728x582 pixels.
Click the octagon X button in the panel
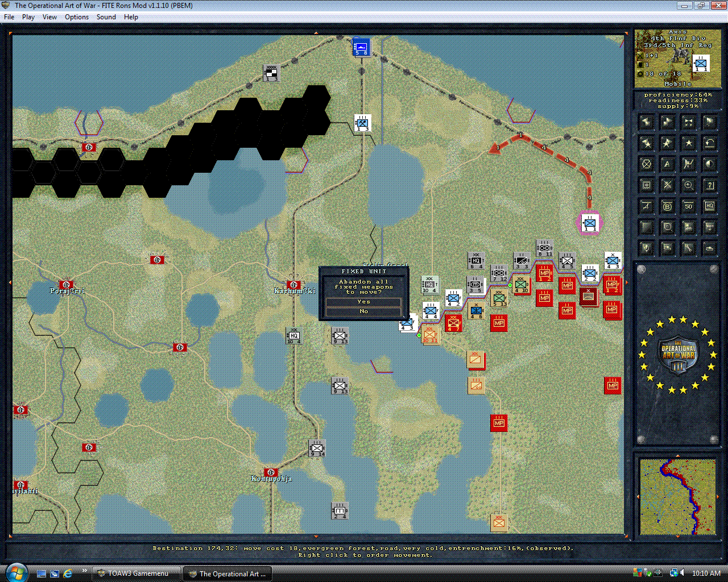point(646,164)
